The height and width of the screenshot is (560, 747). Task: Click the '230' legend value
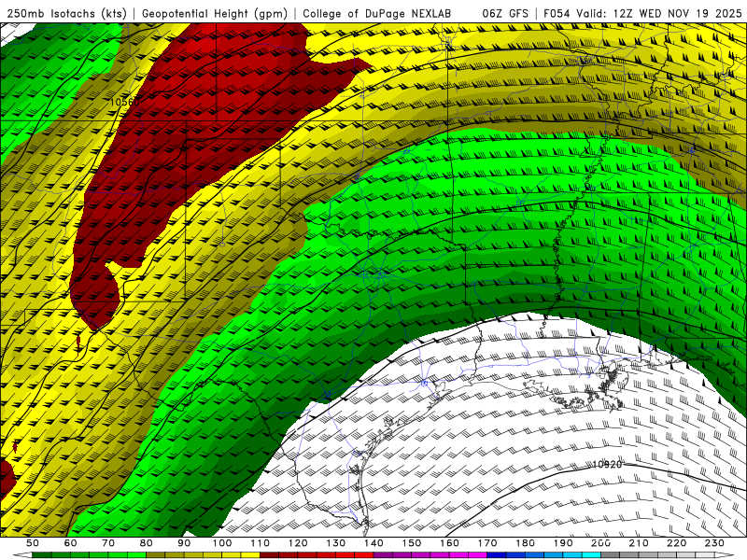click(x=715, y=543)
